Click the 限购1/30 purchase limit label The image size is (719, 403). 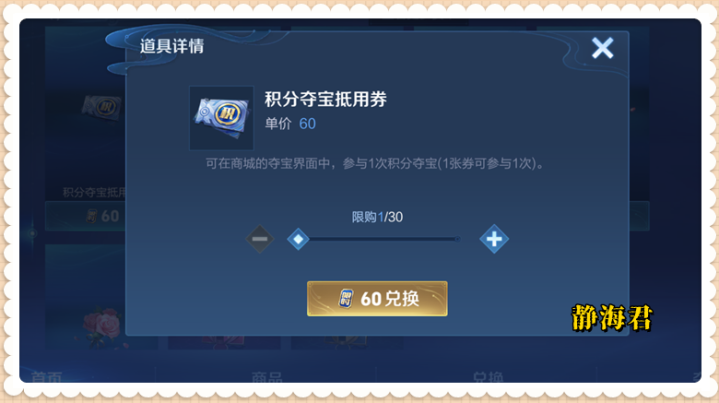pyautogui.click(x=377, y=217)
